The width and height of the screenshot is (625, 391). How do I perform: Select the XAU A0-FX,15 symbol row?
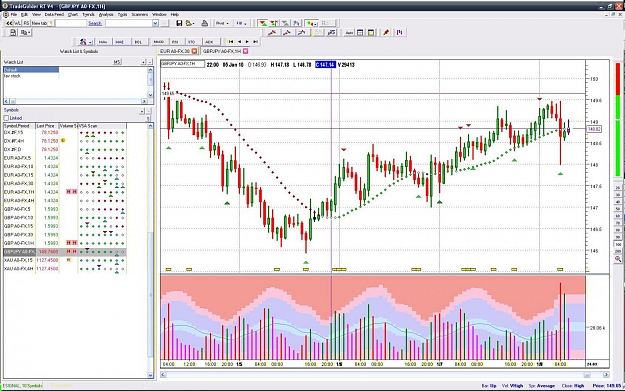(x=65, y=260)
